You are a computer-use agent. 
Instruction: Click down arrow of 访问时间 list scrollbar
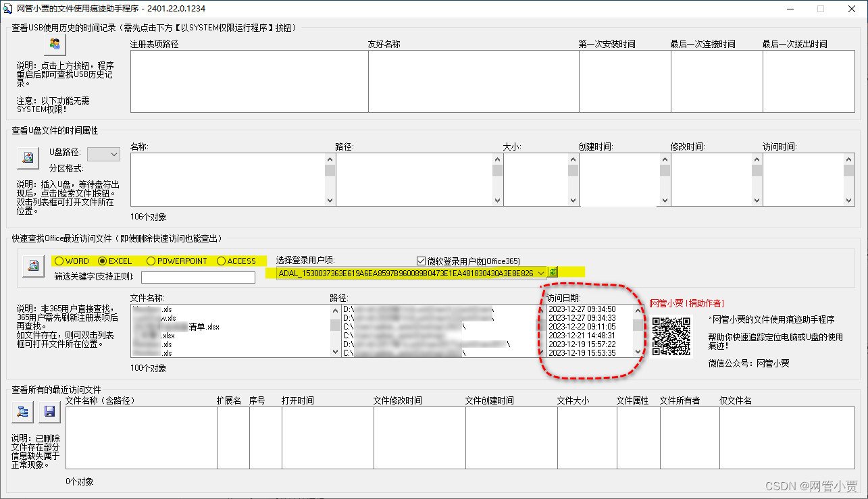click(849, 200)
